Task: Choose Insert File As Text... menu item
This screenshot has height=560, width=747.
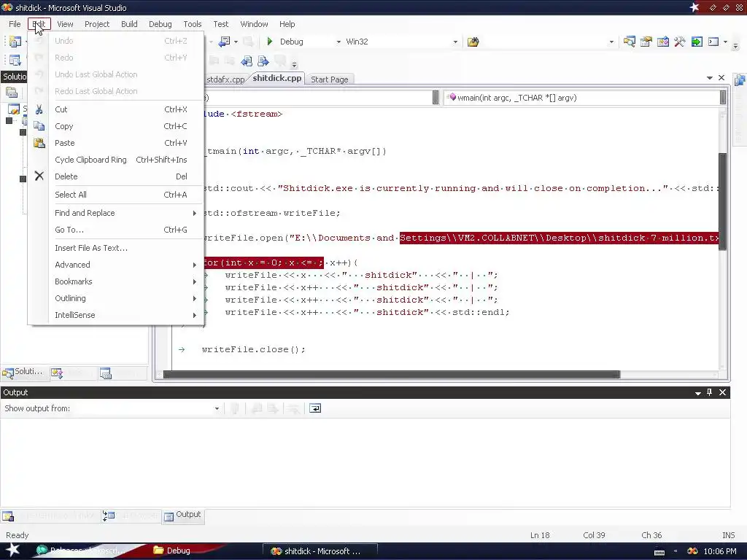Action: click(x=116, y=248)
